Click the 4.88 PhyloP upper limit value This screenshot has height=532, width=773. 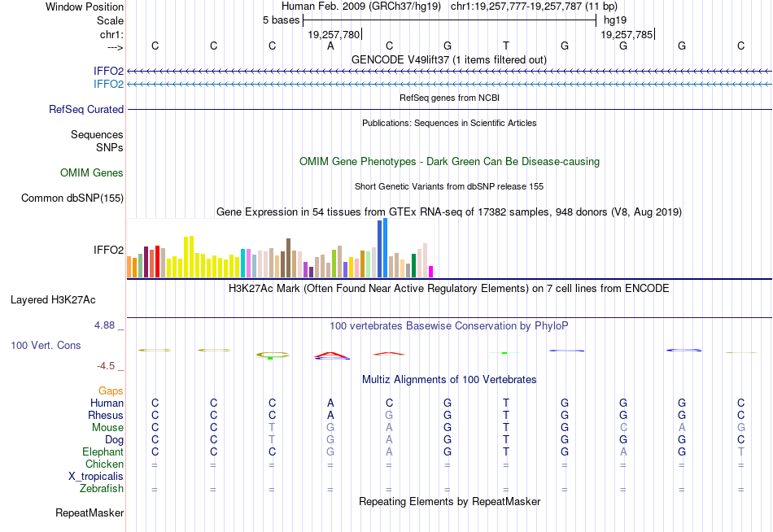point(104,325)
